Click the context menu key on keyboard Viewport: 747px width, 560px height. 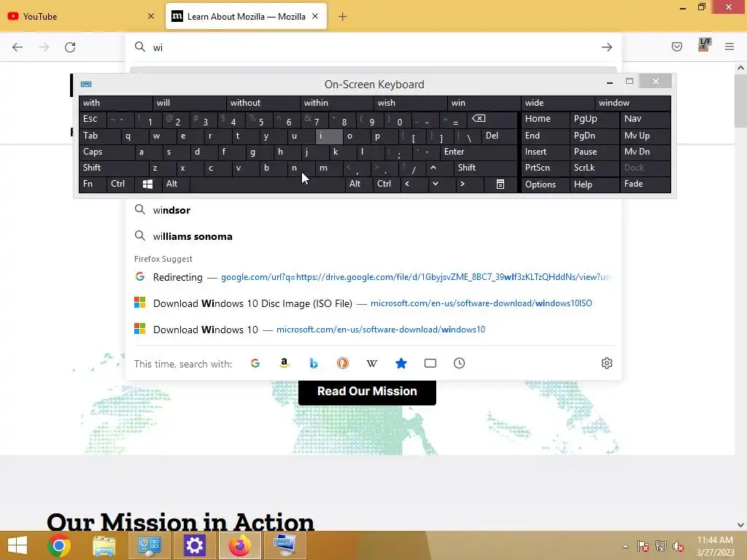coord(500,184)
